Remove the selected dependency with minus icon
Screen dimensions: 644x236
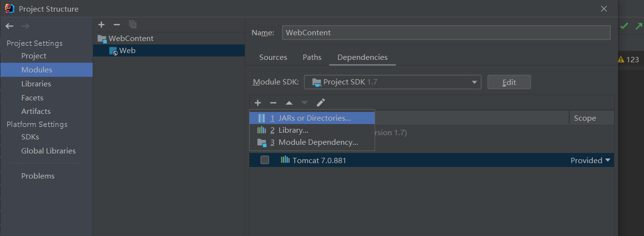click(273, 103)
